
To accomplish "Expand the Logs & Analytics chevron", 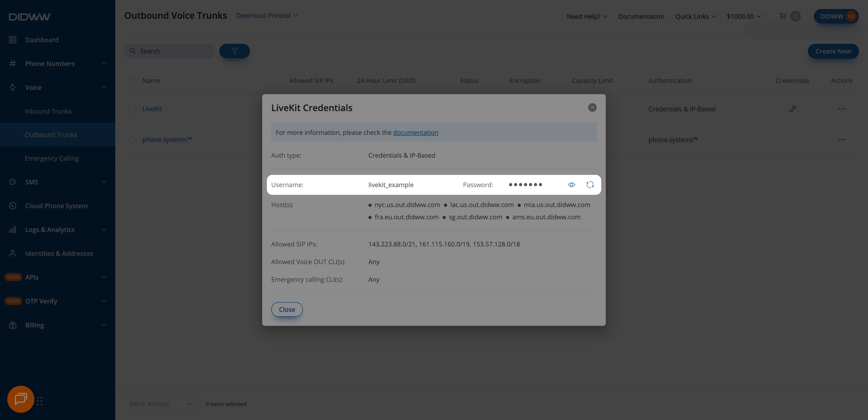I will (104, 229).
